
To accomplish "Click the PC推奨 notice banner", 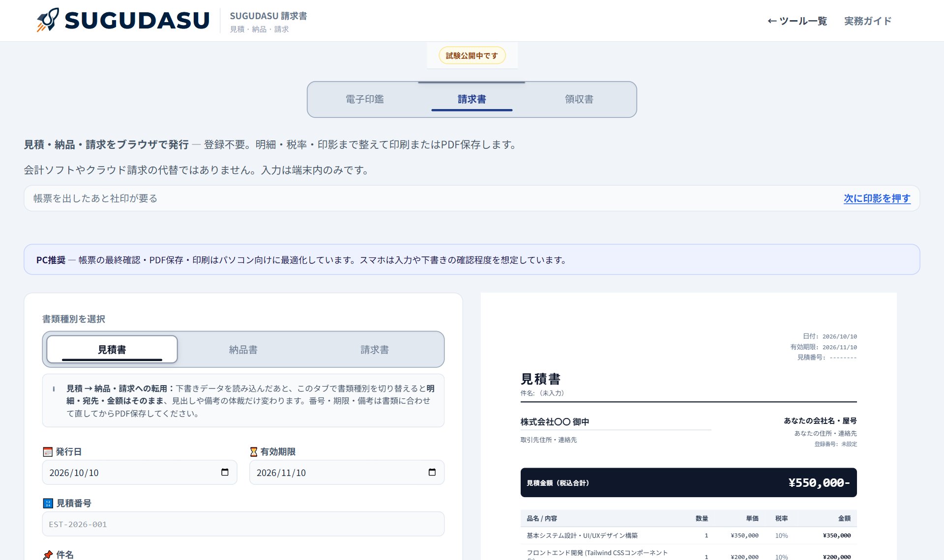I will point(472,259).
